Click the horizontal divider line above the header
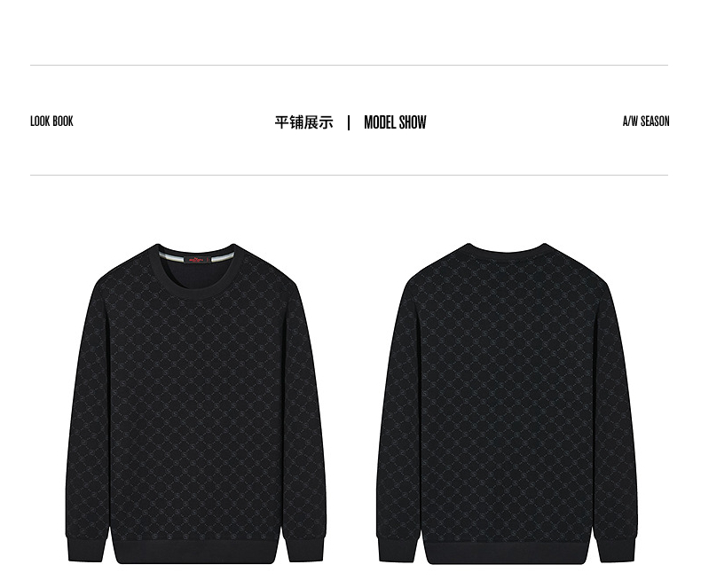 [x=349, y=66]
